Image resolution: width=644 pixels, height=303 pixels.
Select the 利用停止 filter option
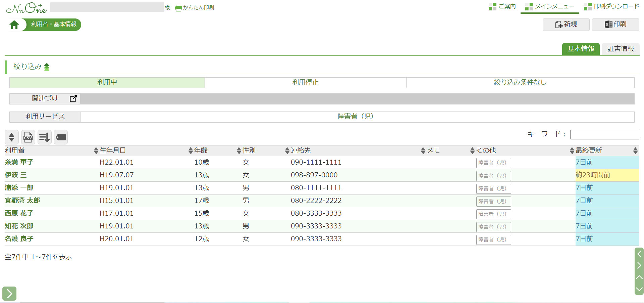click(x=305, y=82)
